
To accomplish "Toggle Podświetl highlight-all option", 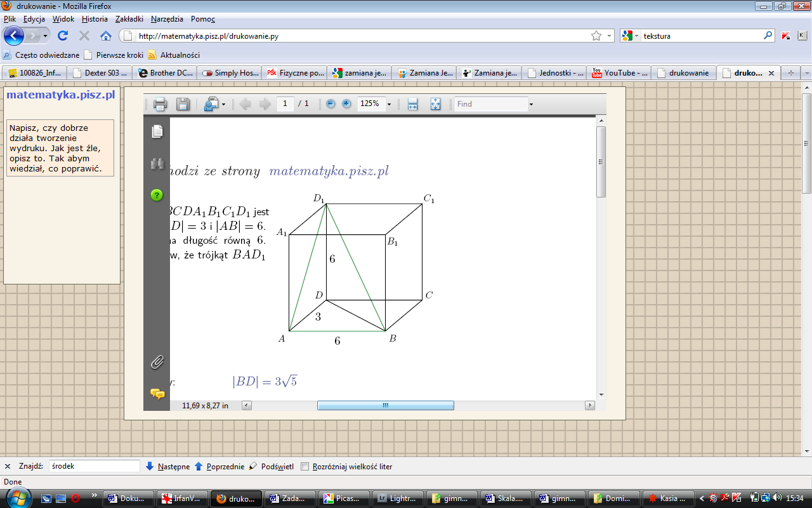I will pyautogui.click(x=272, y=467).
